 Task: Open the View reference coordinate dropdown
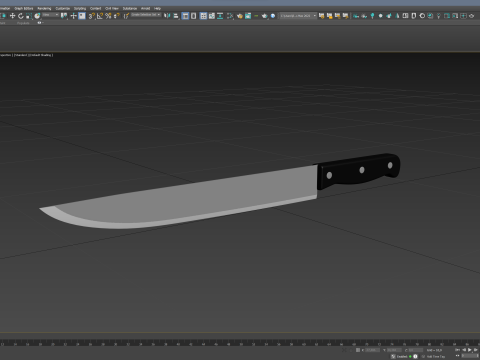coord(51,15)
